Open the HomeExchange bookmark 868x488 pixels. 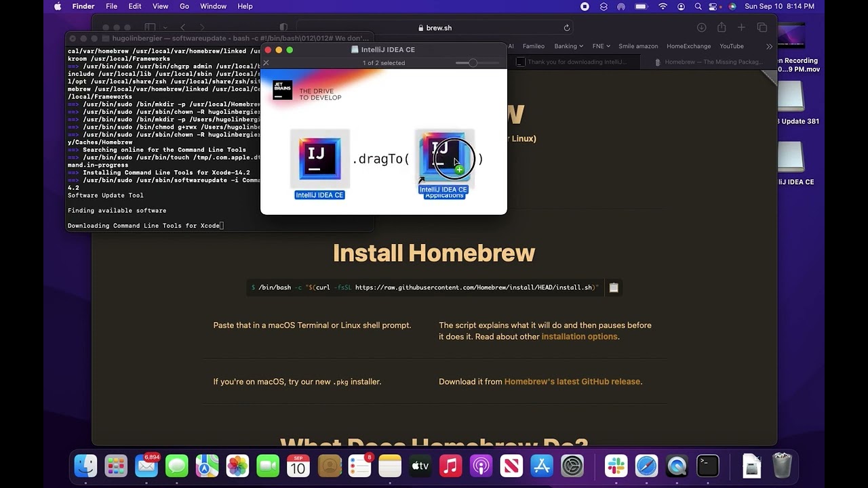click(688, 46)
